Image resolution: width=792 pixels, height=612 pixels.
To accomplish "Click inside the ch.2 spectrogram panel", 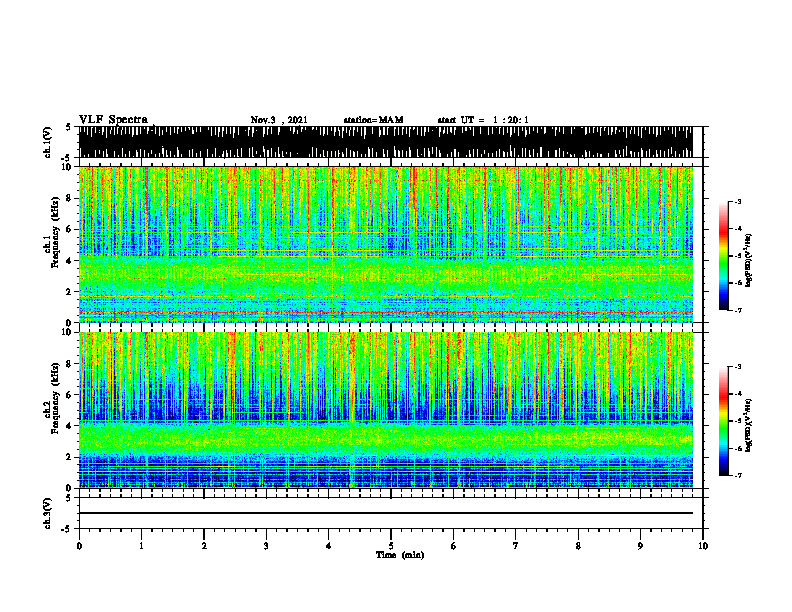I will 385,410.
